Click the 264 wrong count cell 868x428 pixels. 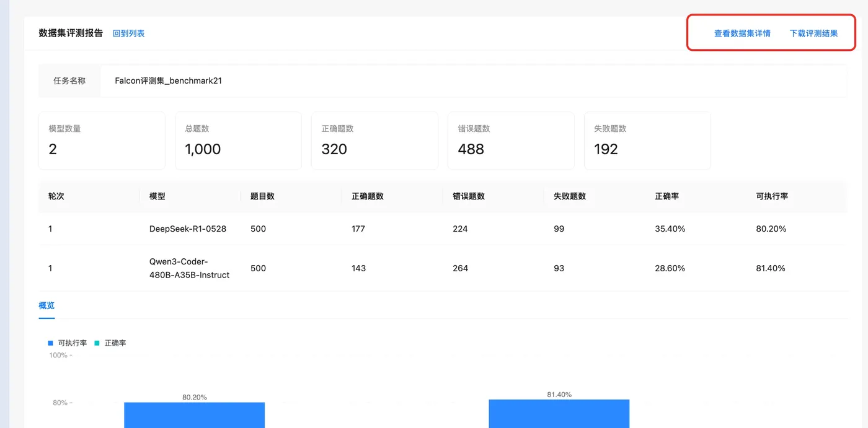[461, 268]
